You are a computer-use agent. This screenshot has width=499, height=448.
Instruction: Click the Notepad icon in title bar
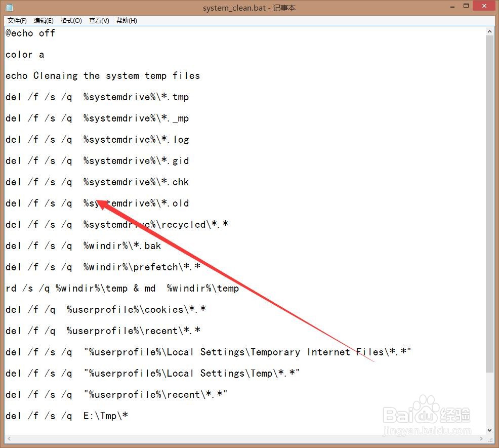click(x=10, y=7)
